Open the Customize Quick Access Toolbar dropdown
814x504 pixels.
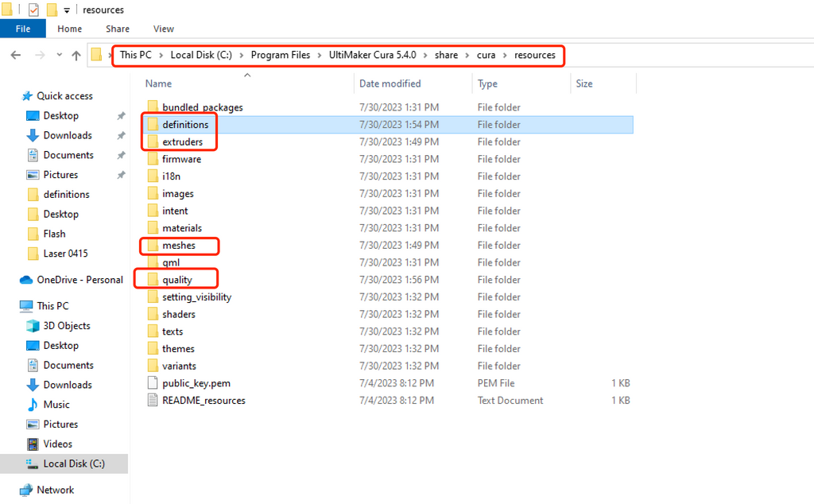pos(67,10)
